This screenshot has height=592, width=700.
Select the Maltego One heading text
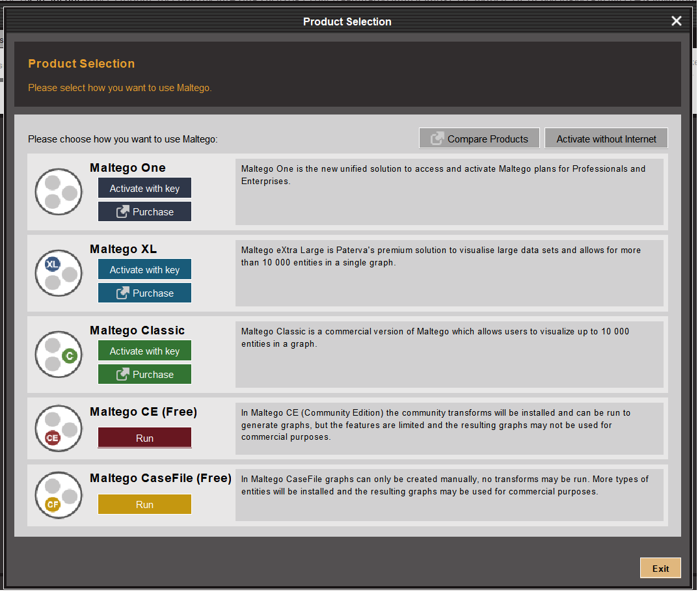coord(128,168)
